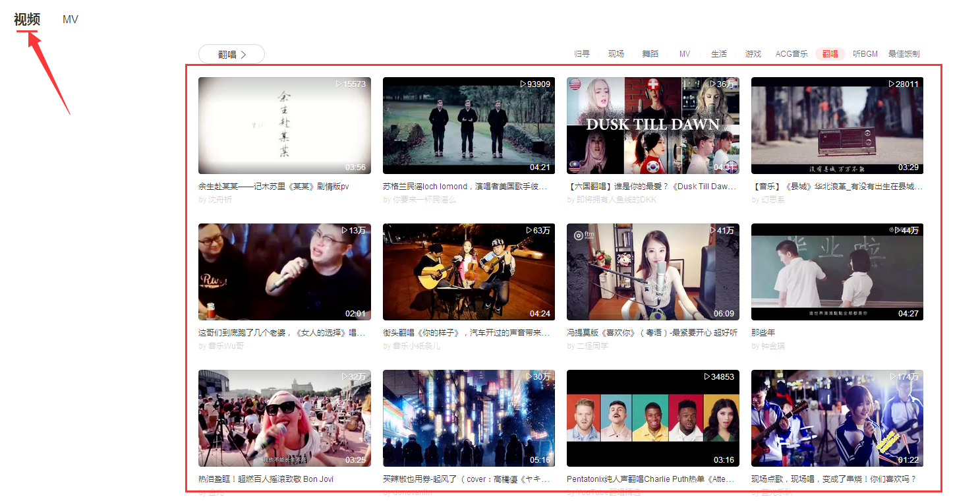Open 冯提莫版《喜欢你》粤语 video title

point(652,332)
